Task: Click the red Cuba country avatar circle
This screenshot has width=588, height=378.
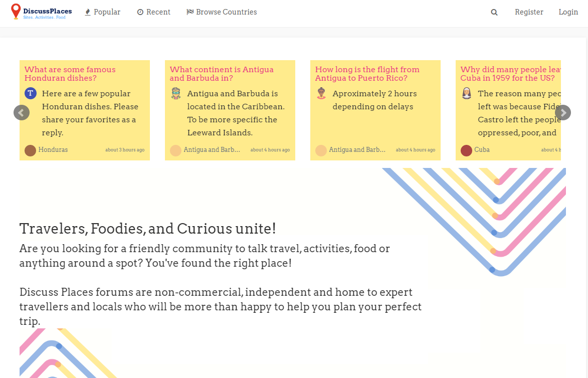Action: [466, 149]
